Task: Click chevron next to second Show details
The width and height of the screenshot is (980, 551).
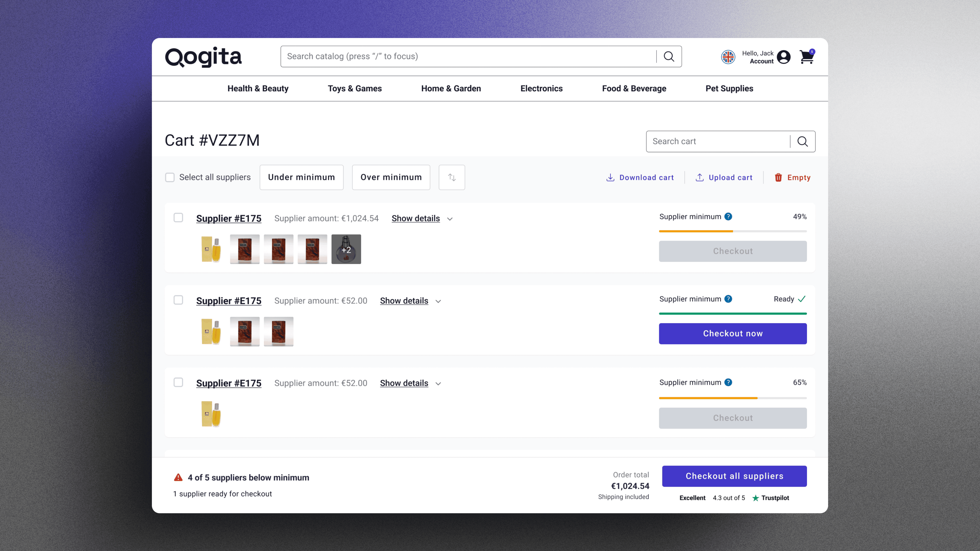Action: click(x=438, y=301)
